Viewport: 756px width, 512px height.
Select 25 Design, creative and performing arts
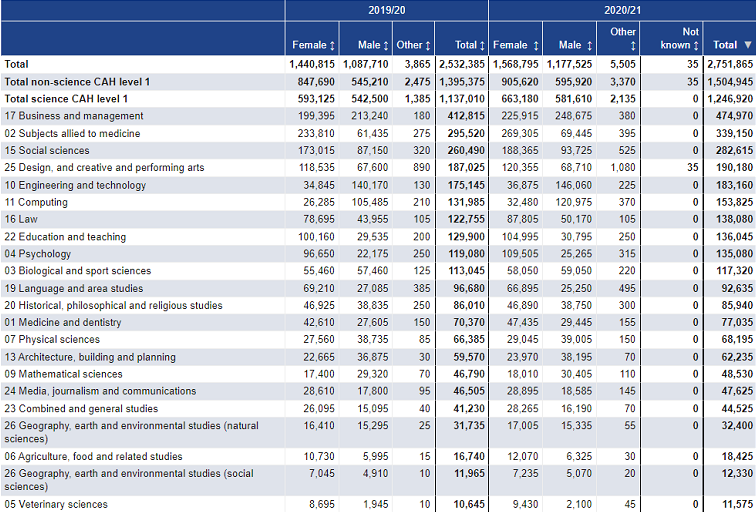tap(104, 168)
